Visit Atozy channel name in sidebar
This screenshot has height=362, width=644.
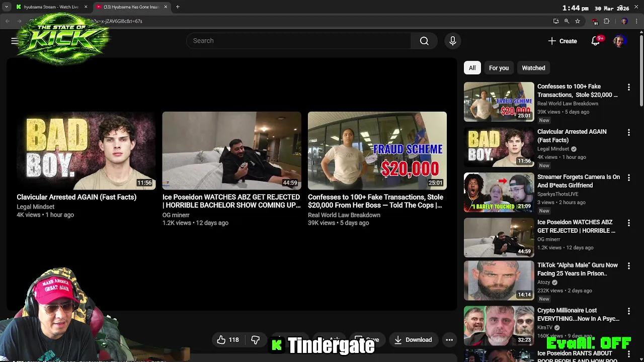pyautogui.click(x=543, y=283)
